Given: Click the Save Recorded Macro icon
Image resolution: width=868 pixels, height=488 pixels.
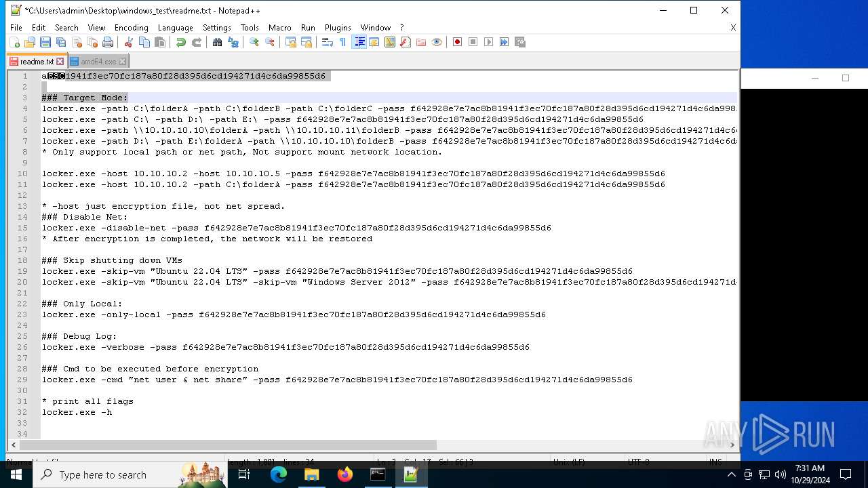Looking at the screenshot, I should coord(520,42).
